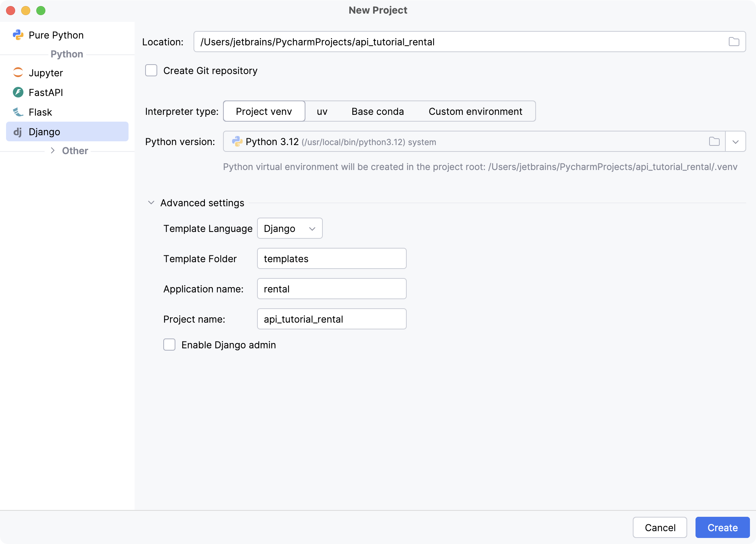Image resolution: width=756 pixels, height=544 pixels.
Task: Pick the FastAPI project type icon
Action: pos(18,92)
